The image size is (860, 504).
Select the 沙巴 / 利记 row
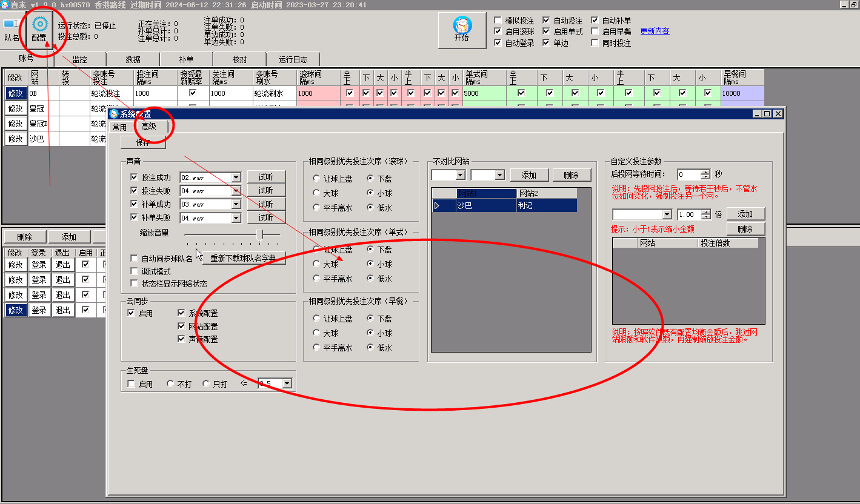click(x=504, y=206)
